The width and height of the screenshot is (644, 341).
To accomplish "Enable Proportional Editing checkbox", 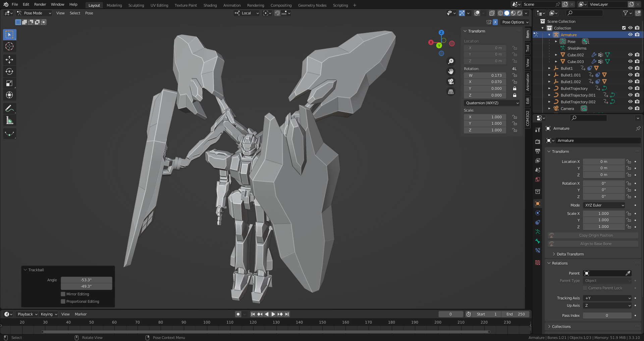I will [63, 301].
